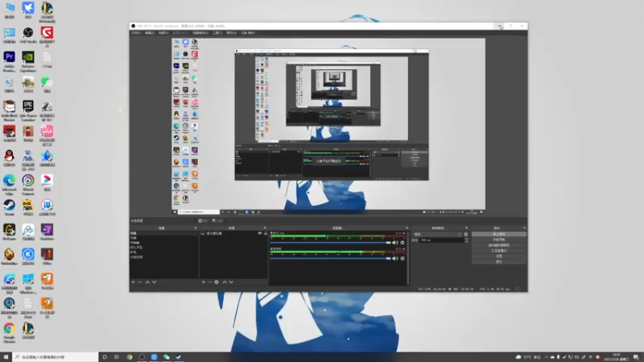Viewport: 644px width, 362px height.
Task: Select the first scene in the Scenes list
Action: (164, 233)
